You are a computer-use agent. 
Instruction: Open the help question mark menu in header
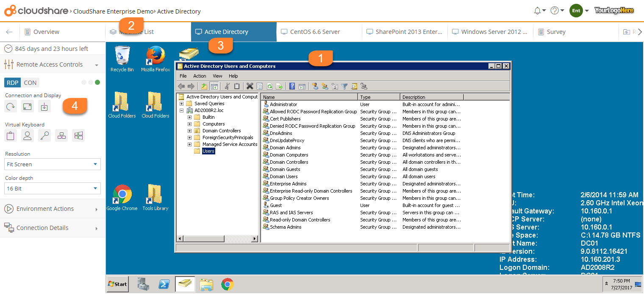tap(557, 11)
